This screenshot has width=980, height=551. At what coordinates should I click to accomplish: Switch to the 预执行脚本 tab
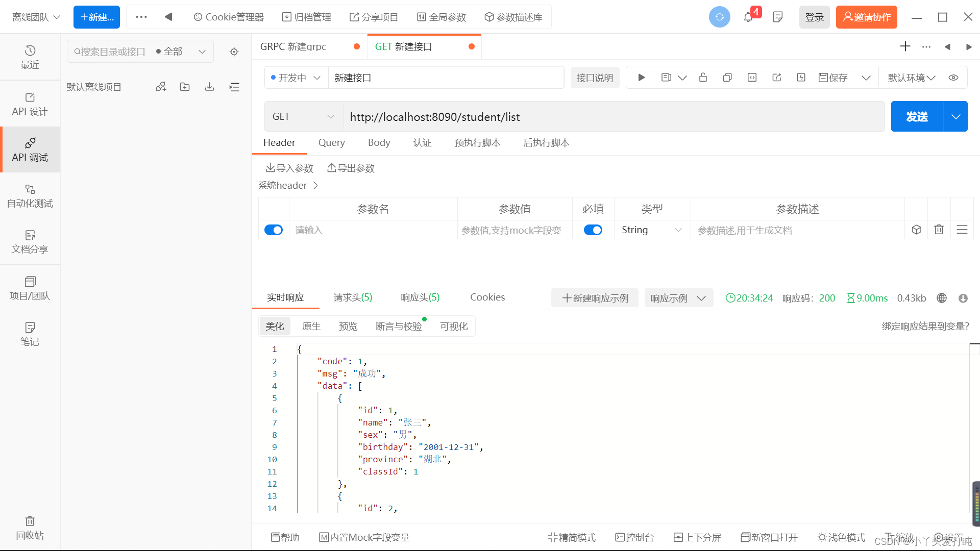coord(477,142)
